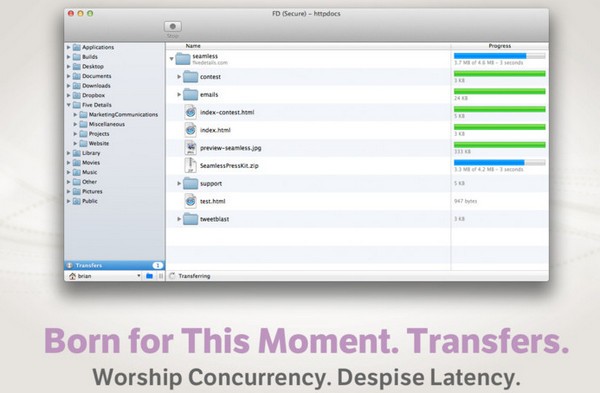Select the Documents folder icon

tap(77, 76)
